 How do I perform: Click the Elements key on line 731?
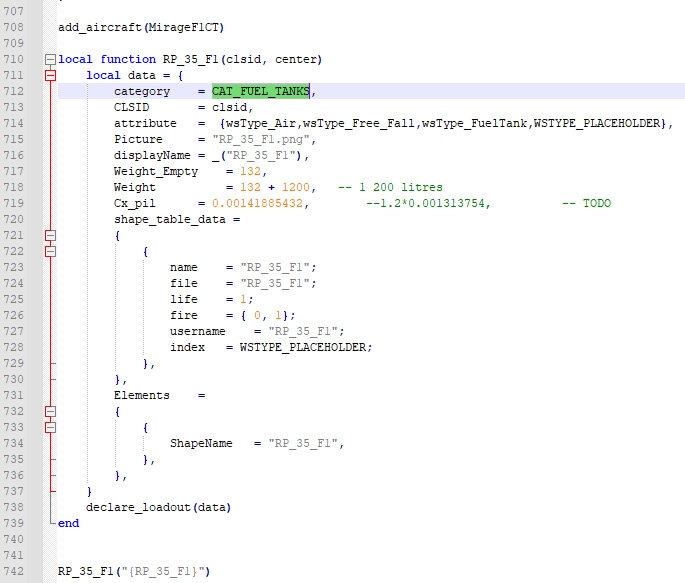142,396
